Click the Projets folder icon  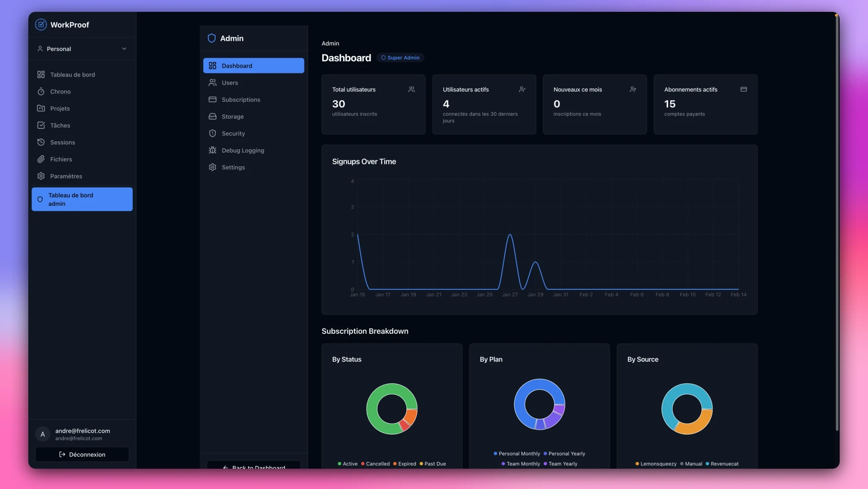coord(41,108)
